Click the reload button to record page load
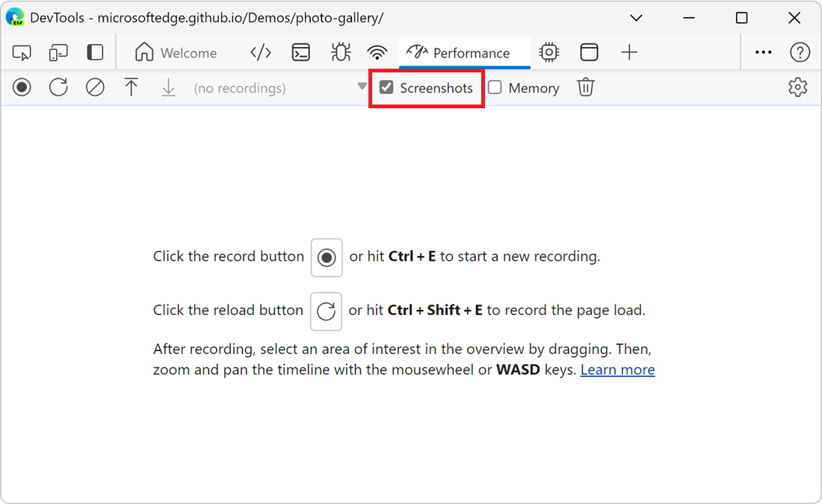Viewport: 822px width, 504px height. click(58, 87)
